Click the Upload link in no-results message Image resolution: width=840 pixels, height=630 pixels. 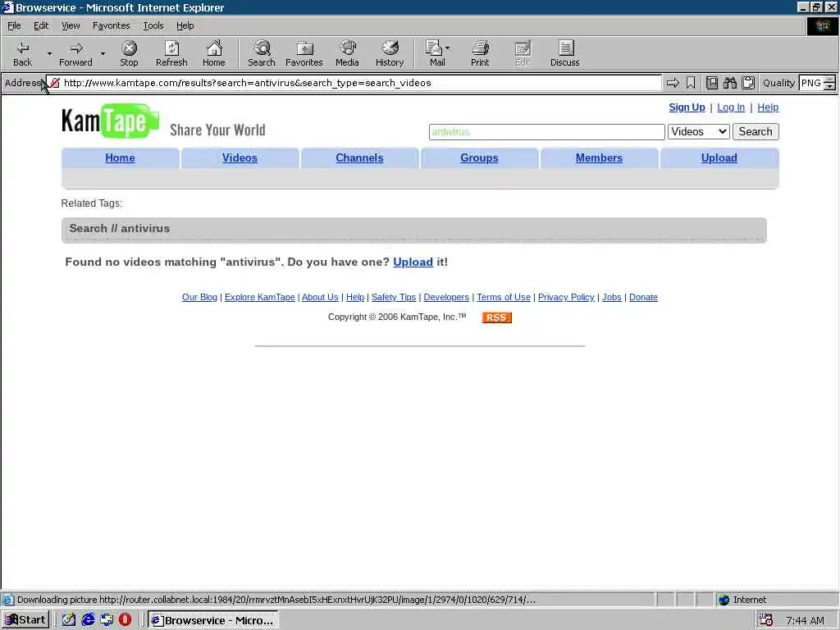coord(413,262)
